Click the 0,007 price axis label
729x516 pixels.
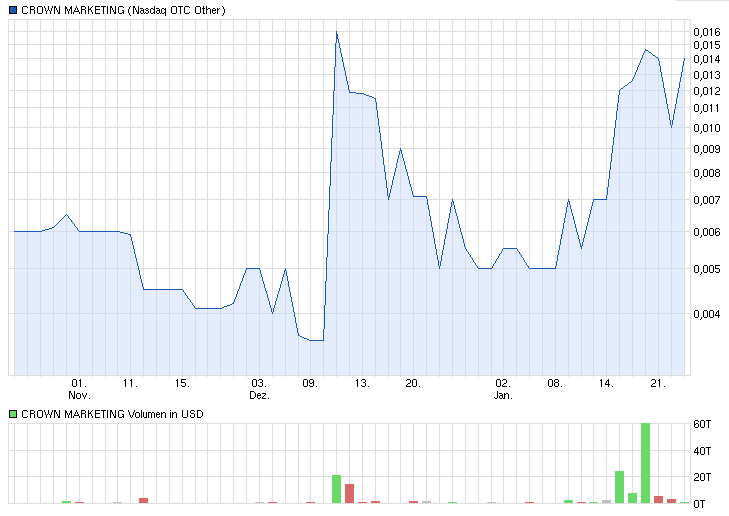pos(705,200)
